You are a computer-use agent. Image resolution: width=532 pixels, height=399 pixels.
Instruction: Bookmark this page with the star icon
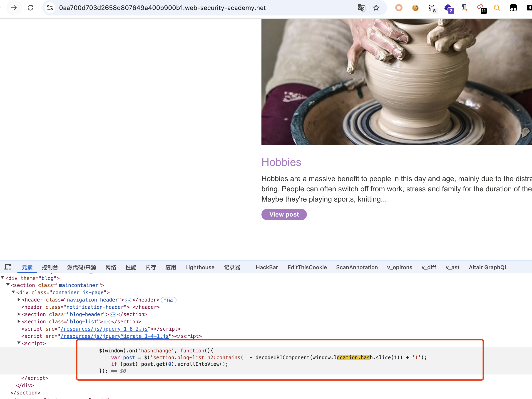pos(376,8)
